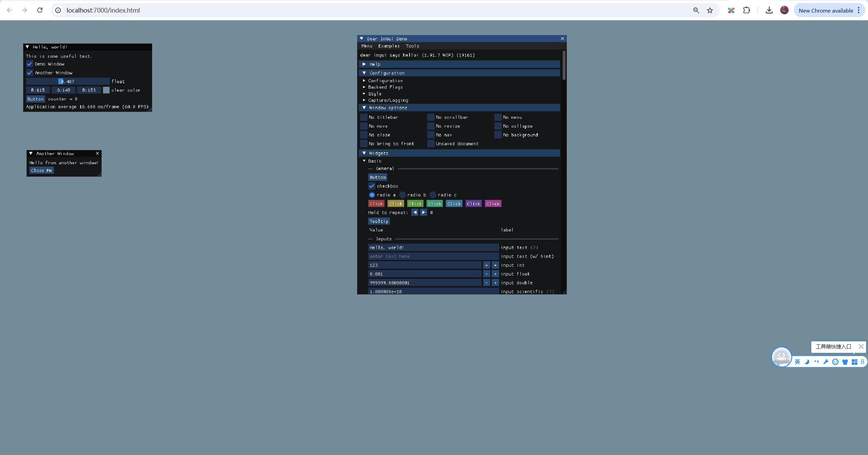This screenshot has height=455, width=868.
Task: Open the Examples menu
Action: pos(389,46)
